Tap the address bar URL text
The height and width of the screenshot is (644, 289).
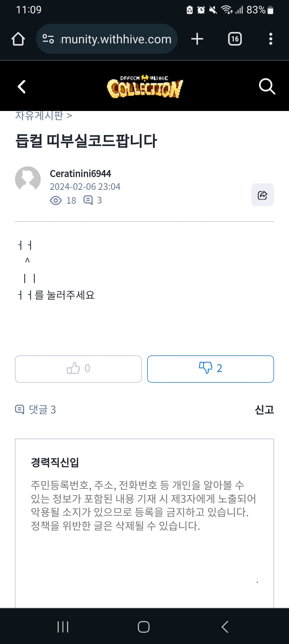click(x=116, y=39)
